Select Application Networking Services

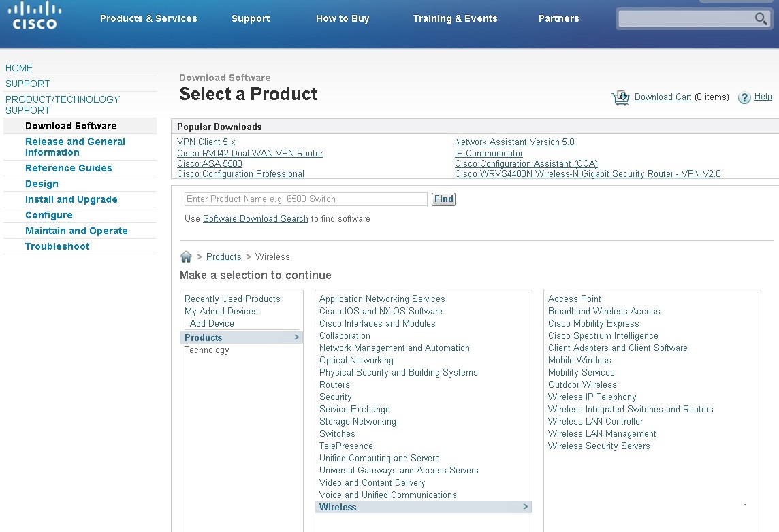tap(382, 299)
